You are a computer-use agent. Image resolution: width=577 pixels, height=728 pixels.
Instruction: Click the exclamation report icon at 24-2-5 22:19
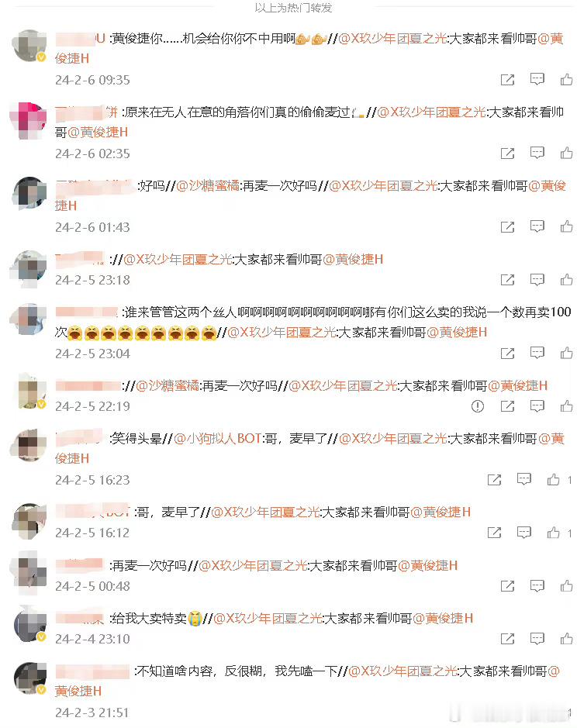coord(478,406)
